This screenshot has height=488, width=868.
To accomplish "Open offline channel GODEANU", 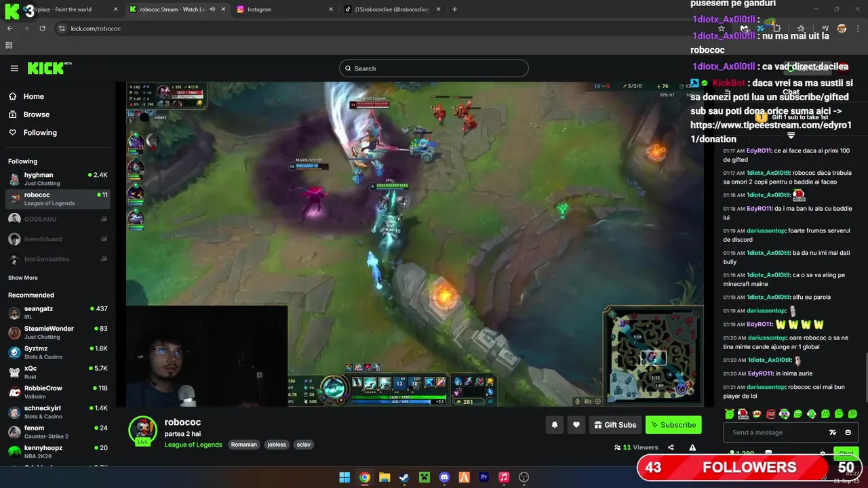I will point(58,219).
